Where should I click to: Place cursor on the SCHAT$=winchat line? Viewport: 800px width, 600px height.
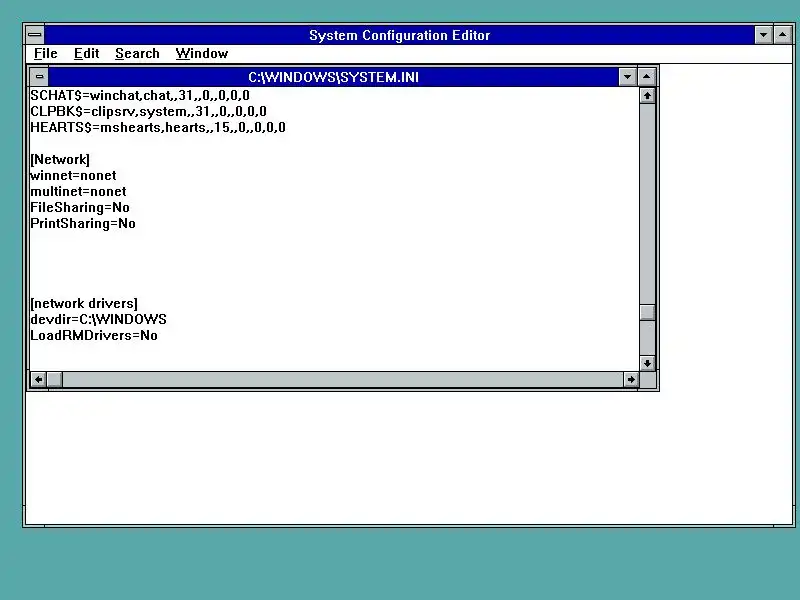click(x=140, y=95)
